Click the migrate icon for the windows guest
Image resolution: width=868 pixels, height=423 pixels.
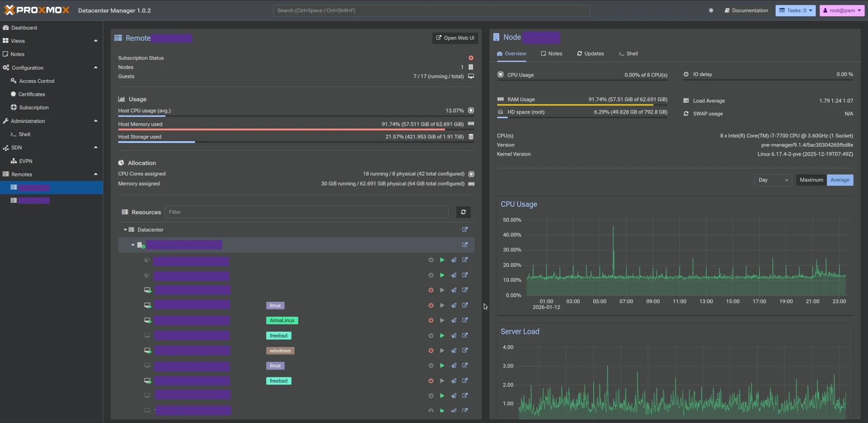[x=453, y=351]
